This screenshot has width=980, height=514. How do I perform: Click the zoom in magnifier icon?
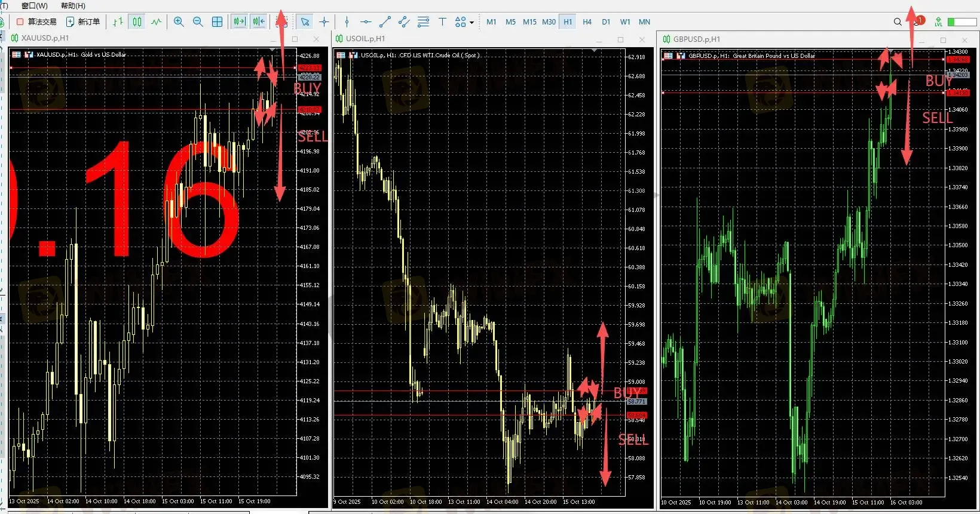[179, 22]
